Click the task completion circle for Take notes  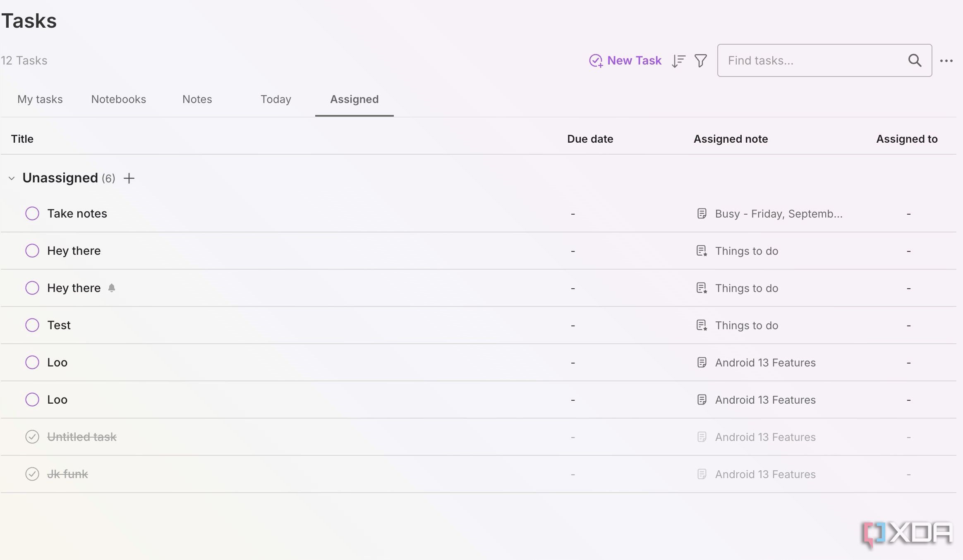pyautogui.click(x=32, y=213)
